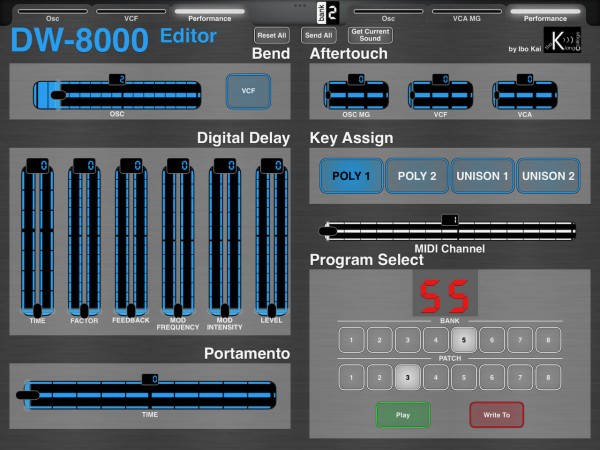Viewport: 600px width, 450px height.
Task: Select Bank 8 button
Action: point(548,340)
